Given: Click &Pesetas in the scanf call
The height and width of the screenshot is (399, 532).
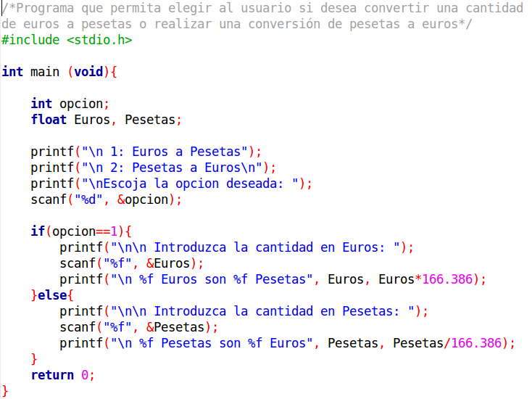Looking at the screenshot, I should click(175, 327).
